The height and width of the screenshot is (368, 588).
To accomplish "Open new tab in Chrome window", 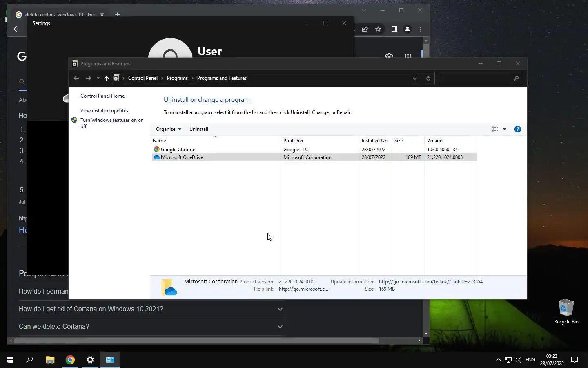I will pos(118,14).
